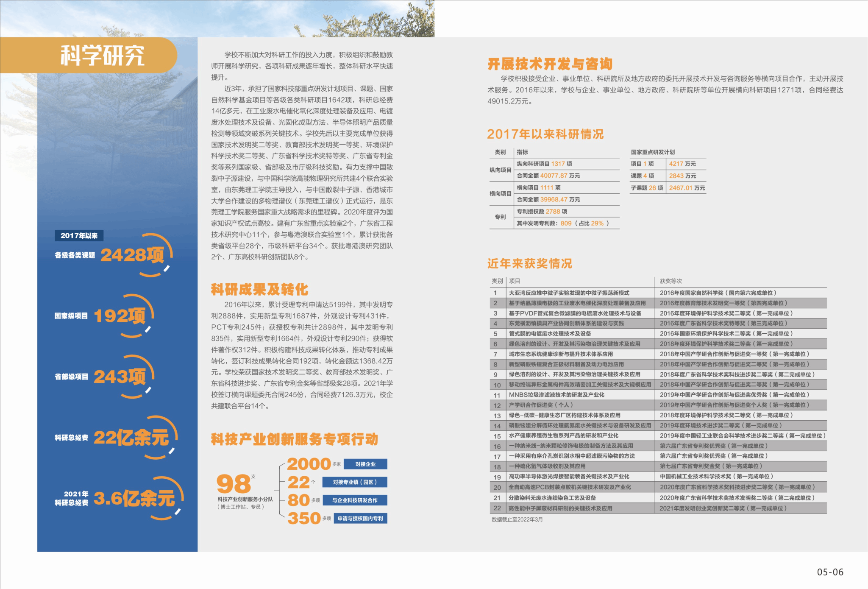The height and width of the screenshot is (589, 868).
Task: Click the 3.6亿余元 funding figure
Action: pyautogui.click(x=134, y=499)
